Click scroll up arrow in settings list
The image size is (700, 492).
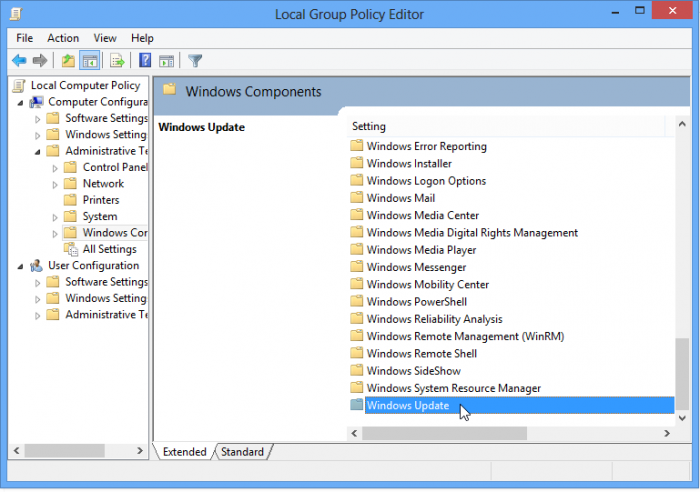pos(682,124)
